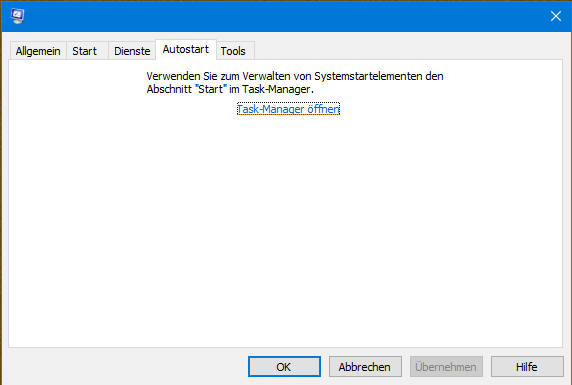Switch to the Allgemein tab

point(38,51)
